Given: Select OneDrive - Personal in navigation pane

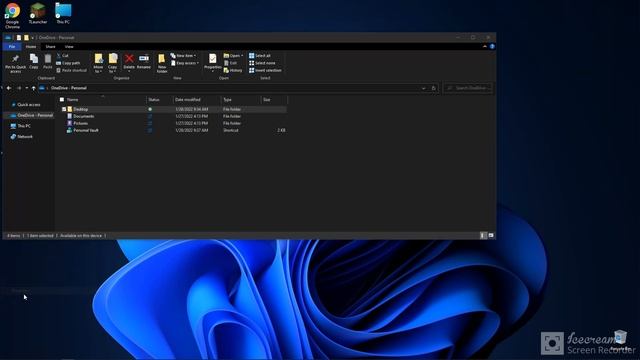Looking at the screenshot, I should [32, 116].
